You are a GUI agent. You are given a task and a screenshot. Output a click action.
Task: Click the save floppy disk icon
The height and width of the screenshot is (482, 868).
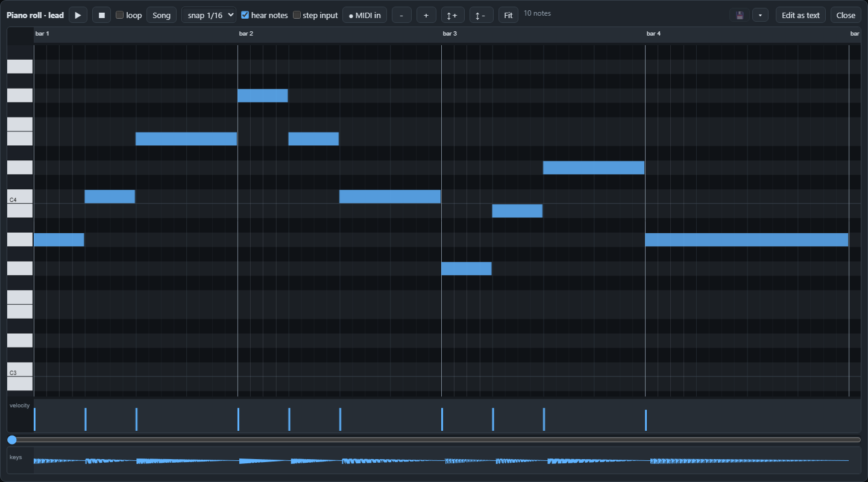point(740,15)
